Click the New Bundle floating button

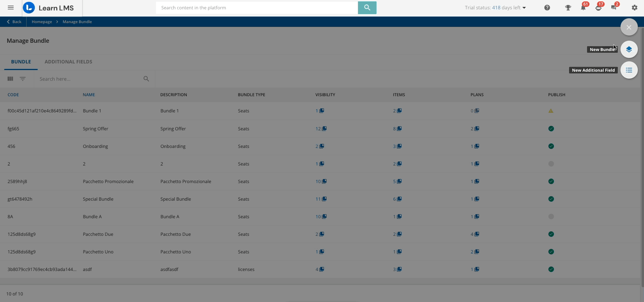[629, 49]
